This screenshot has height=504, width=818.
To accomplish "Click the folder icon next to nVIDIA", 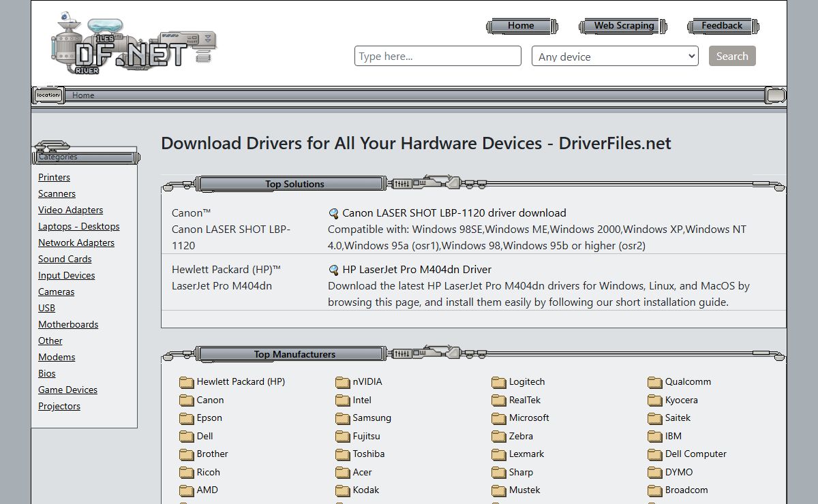I will click(x=343, y=382).
